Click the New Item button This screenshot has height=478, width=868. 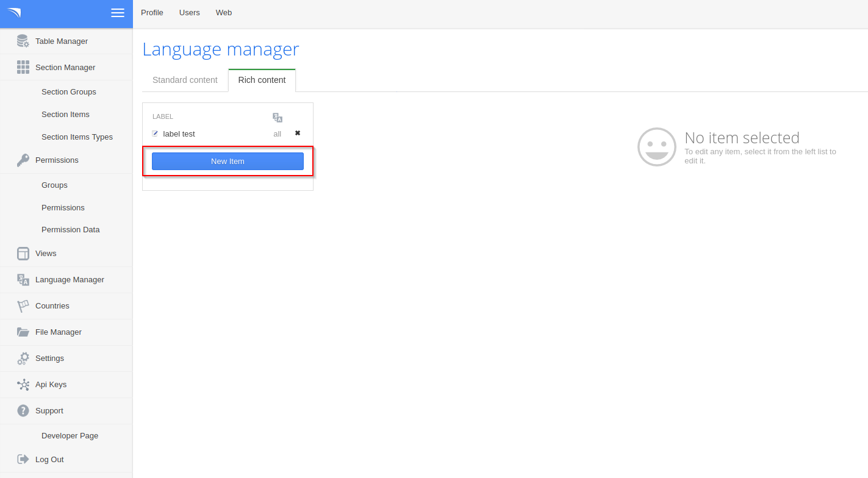(228, 161)
